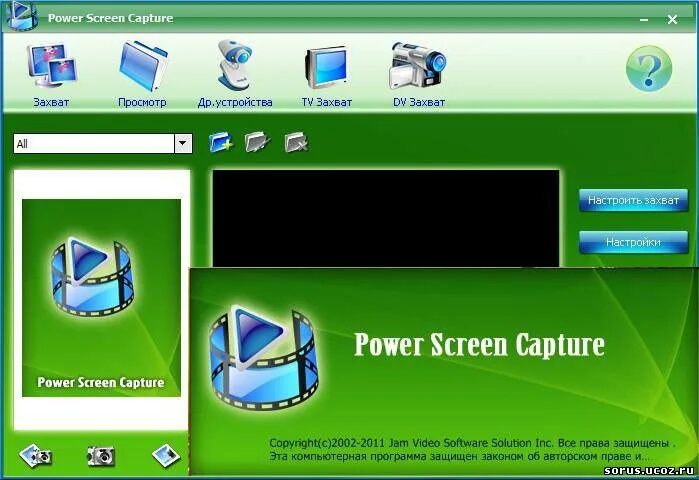This screenshot has width=699, height=480.
Task: Open the Захват screen capture tool
Action: pyautogui.click(x=51, y=75)
